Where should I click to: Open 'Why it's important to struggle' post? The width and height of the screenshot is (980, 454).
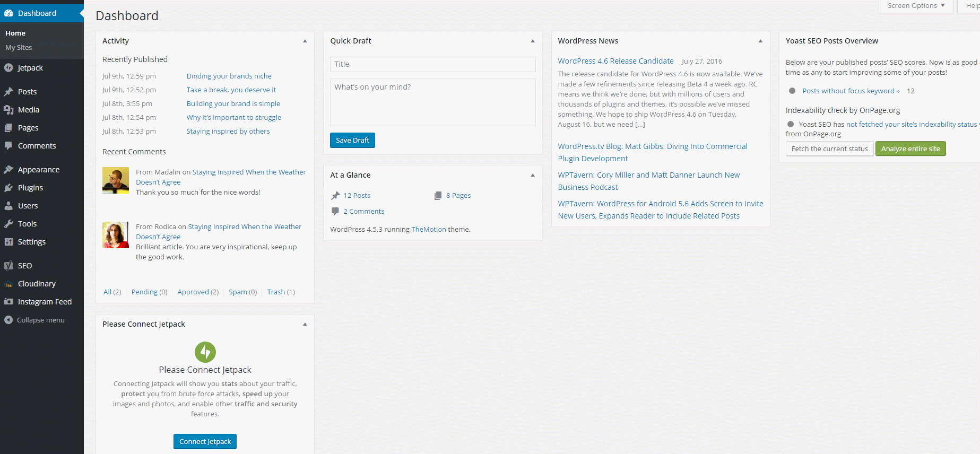pos(233,117)
